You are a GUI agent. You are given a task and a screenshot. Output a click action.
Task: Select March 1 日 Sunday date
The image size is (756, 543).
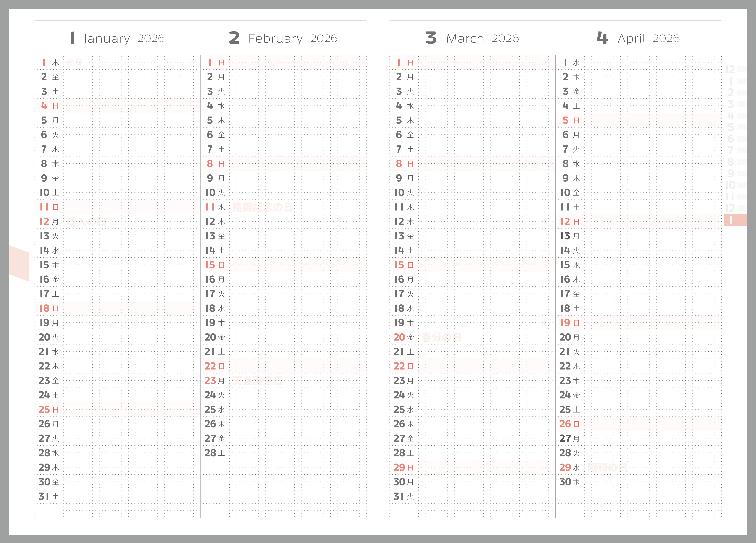click(405, 62)
